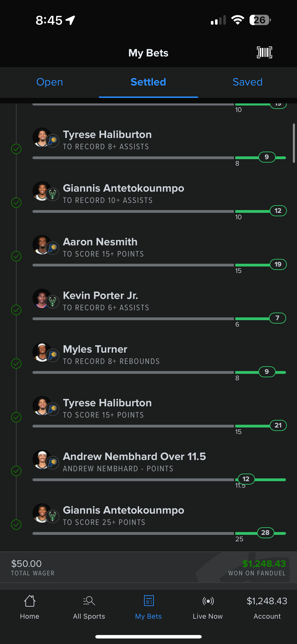Tap Haliburton points progress marker 21
Image resolution: width=297 pixels, height=644 pixels.
click(278, 425)
